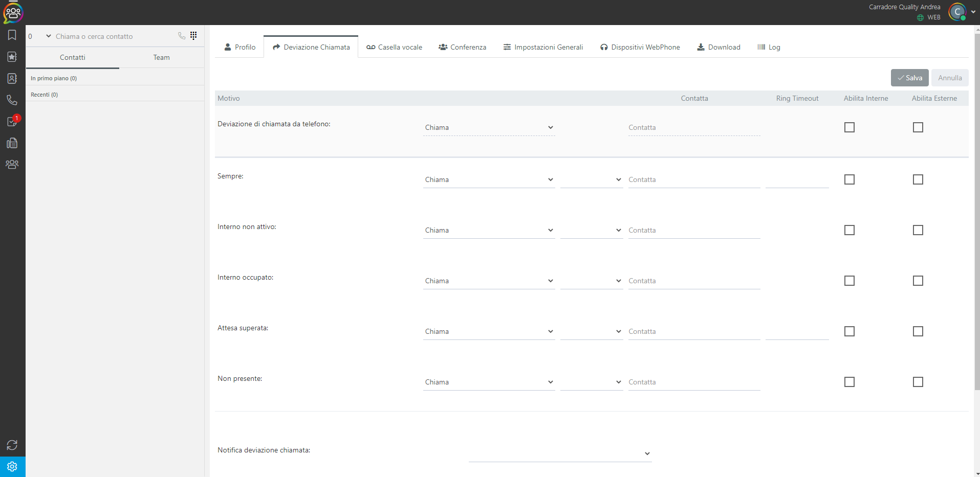
Task: Open Chiama dropdown in Interno occupato row
Action: tap(489, 281)
